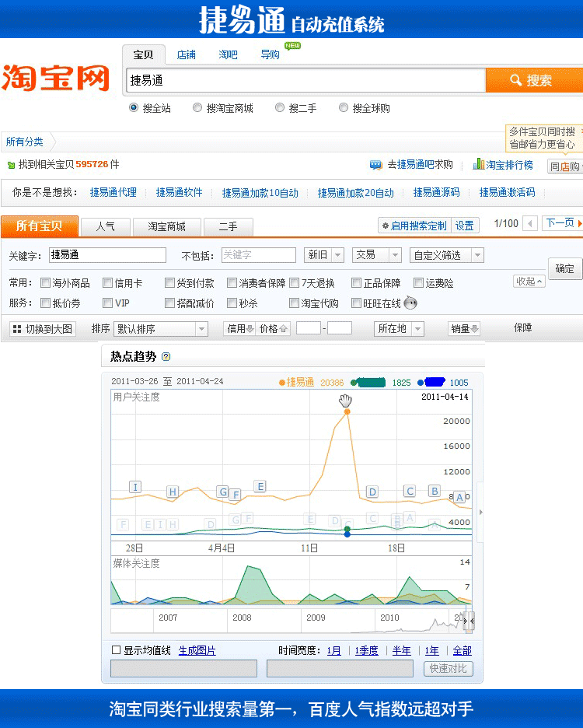The width and height of the screenshot is (583, 728).
Task: Click the help icon beside 热点趋势
Action: tap(166, 357)
